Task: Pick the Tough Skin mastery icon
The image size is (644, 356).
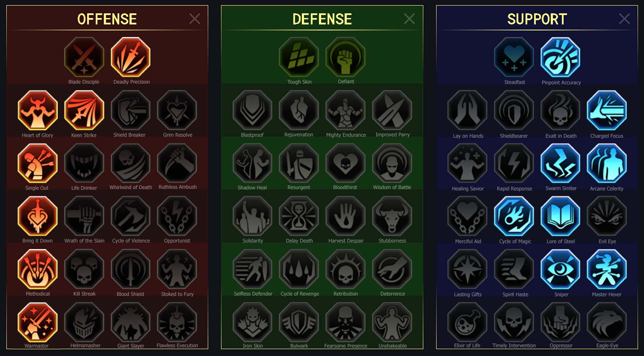Action: (299, 57)
